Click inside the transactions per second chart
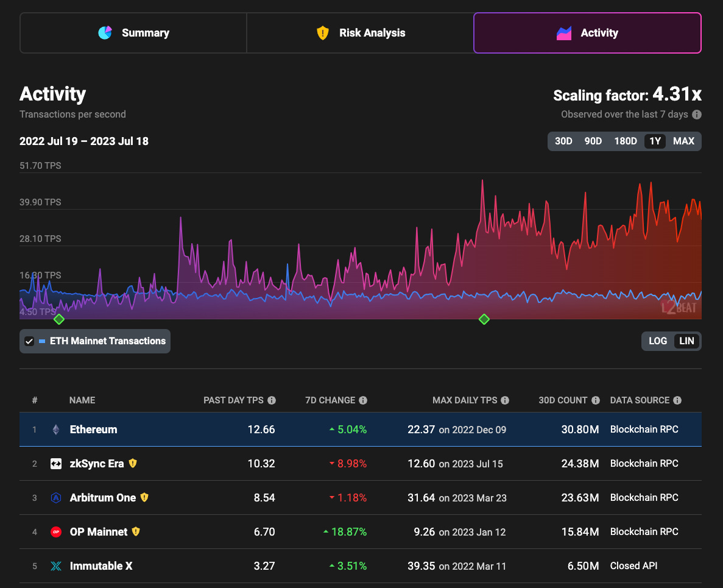The image size is (723, 588). (x=361, y=246)
